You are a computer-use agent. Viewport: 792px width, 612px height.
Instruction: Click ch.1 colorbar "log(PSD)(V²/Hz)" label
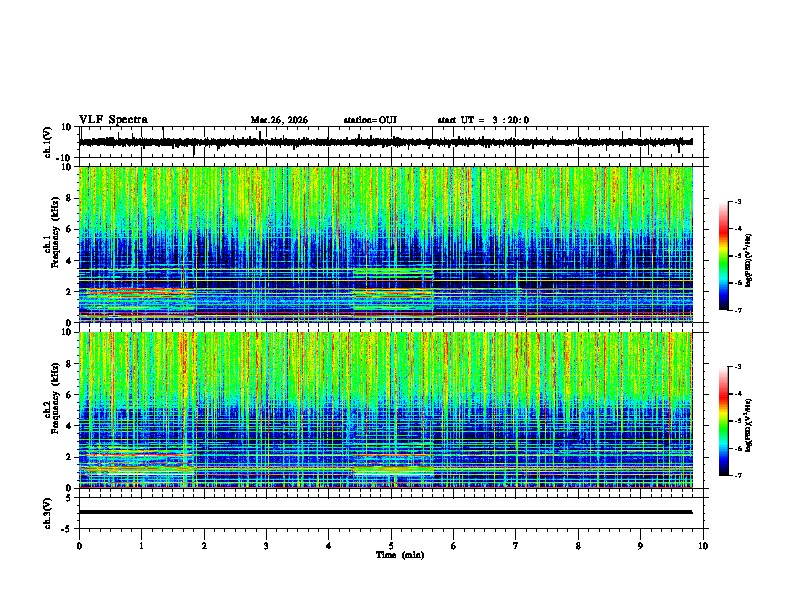749,261
